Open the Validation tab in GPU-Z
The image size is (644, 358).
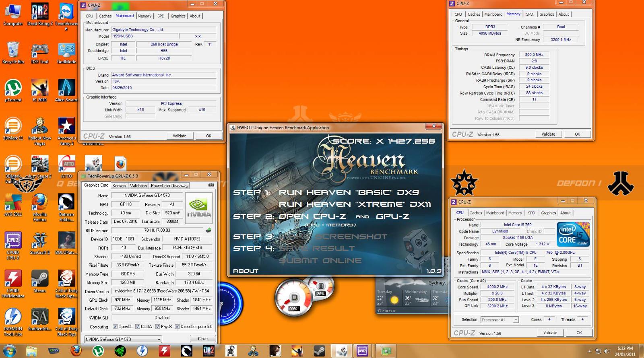click(x=138, y=185)
